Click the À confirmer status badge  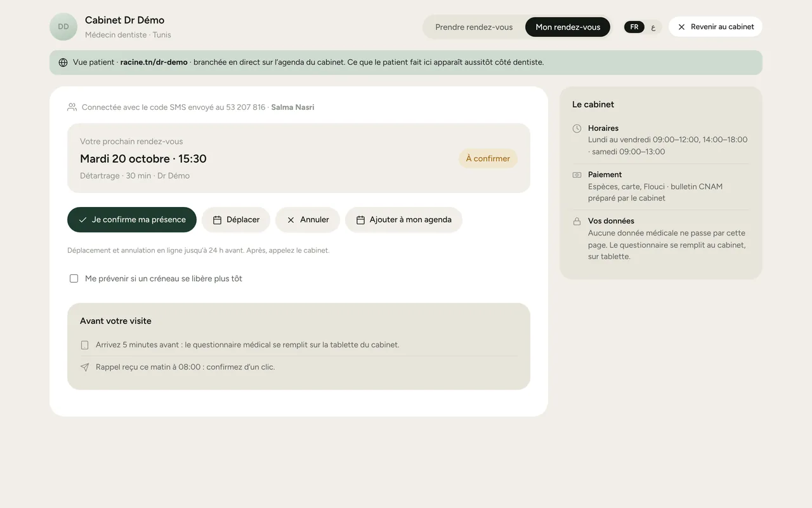pyautogui.click(x=488, y=159)
